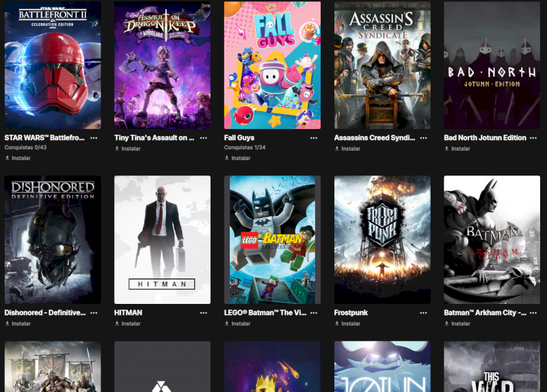Open the Dishonored cover art

53,240
